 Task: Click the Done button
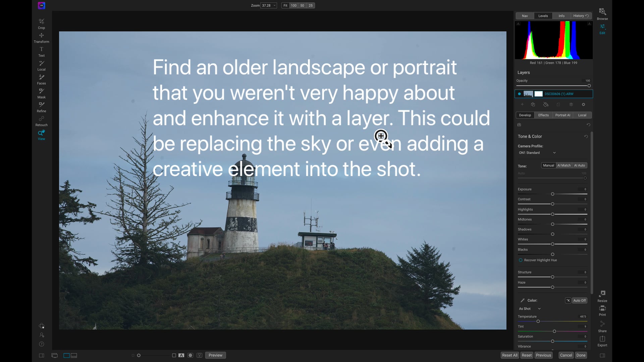[581, 355]
